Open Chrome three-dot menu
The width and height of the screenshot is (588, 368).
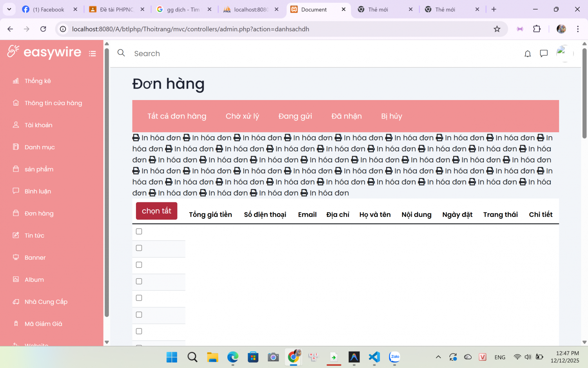[578, 29]
